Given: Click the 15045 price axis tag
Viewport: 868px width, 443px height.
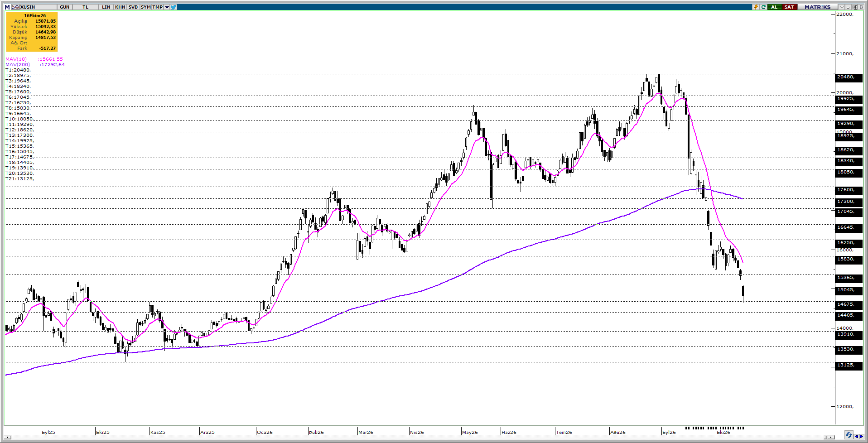Looking at the screenshot, I should pyautogui.click(x=848, y=290).
